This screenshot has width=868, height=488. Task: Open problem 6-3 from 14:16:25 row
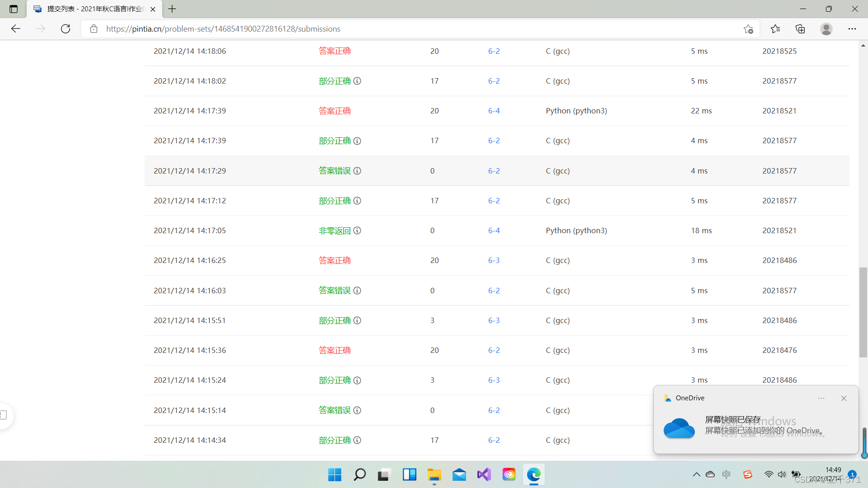[494, 260]
